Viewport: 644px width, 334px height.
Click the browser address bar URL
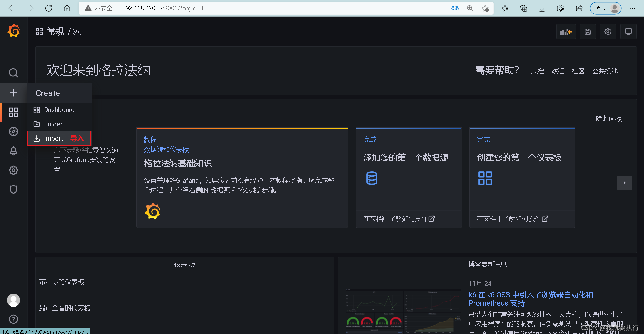click(163, 8)
